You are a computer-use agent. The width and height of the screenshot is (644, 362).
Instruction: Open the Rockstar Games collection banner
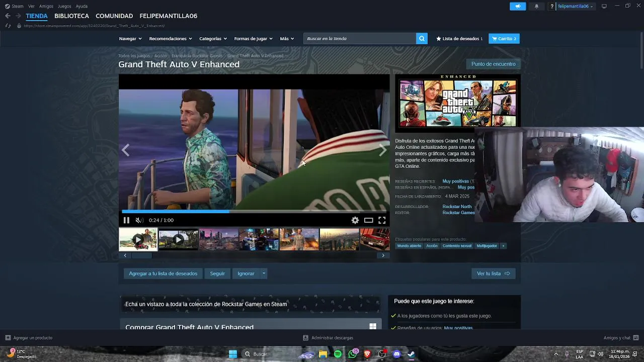pos(250,304)
